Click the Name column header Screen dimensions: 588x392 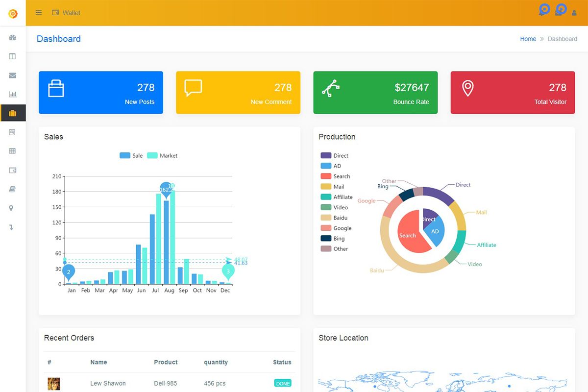[98, 362]
